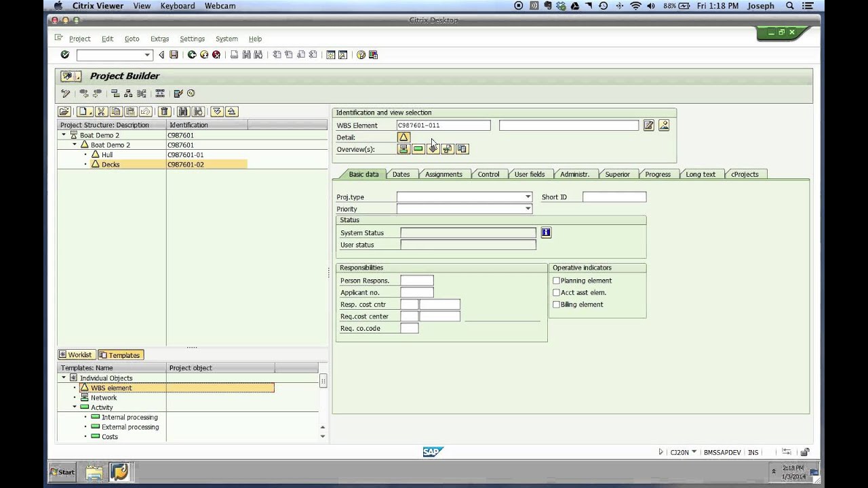
Task: Click the Open project folder icon
Action: coord(64,112)
